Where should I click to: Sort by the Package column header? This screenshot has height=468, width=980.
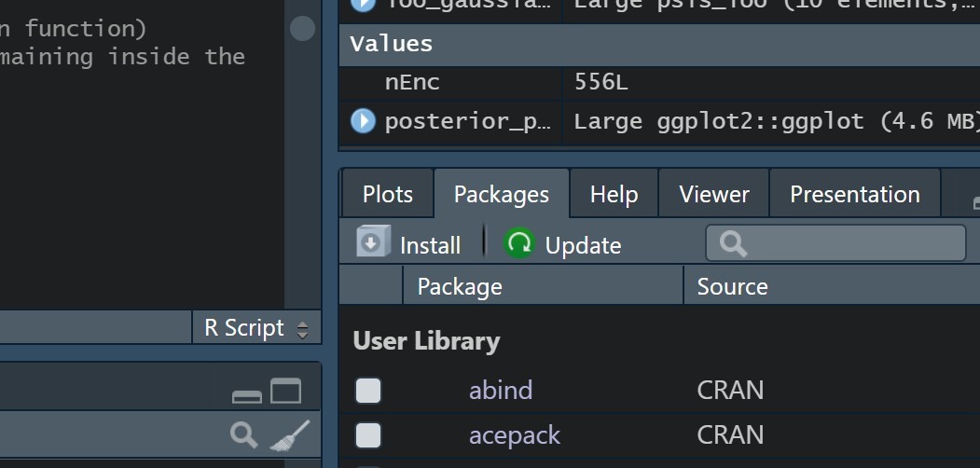[x=543, y=286]
